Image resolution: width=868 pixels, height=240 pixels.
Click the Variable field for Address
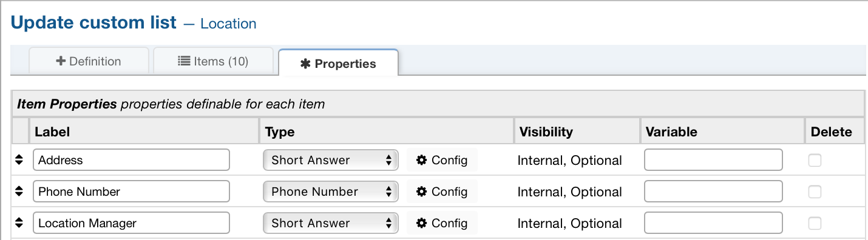[x=713, y=160]
